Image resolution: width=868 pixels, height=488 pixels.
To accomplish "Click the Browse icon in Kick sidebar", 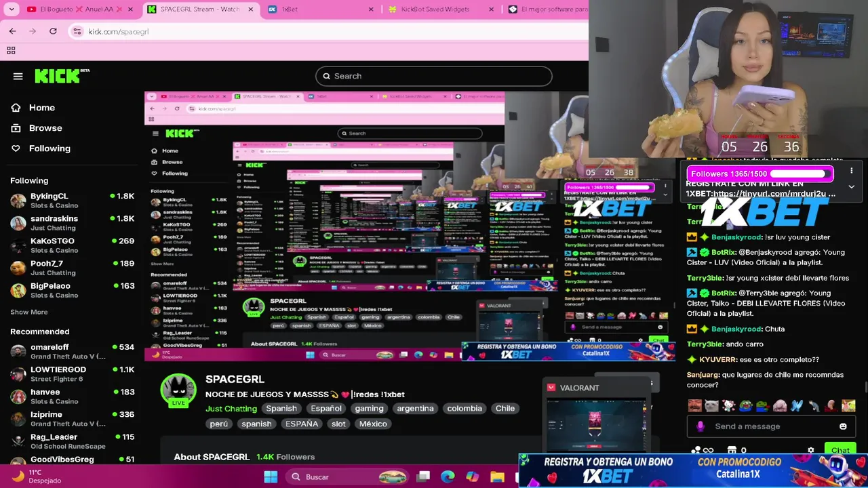I will click(16, 127).
